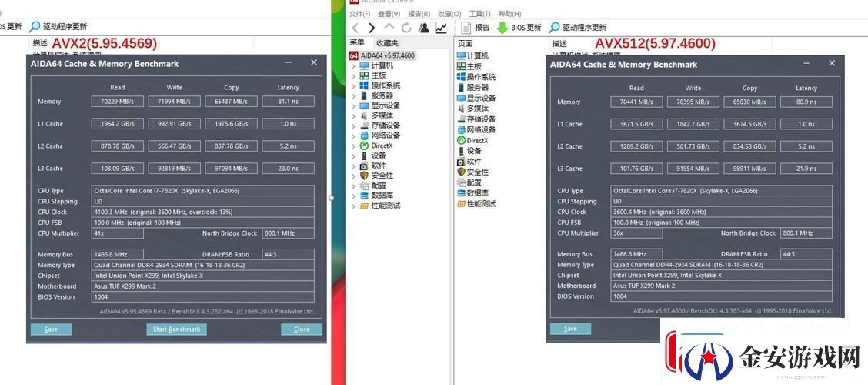
Task: Switch to the 菜单 tab
Action: [x=358, y=42]
